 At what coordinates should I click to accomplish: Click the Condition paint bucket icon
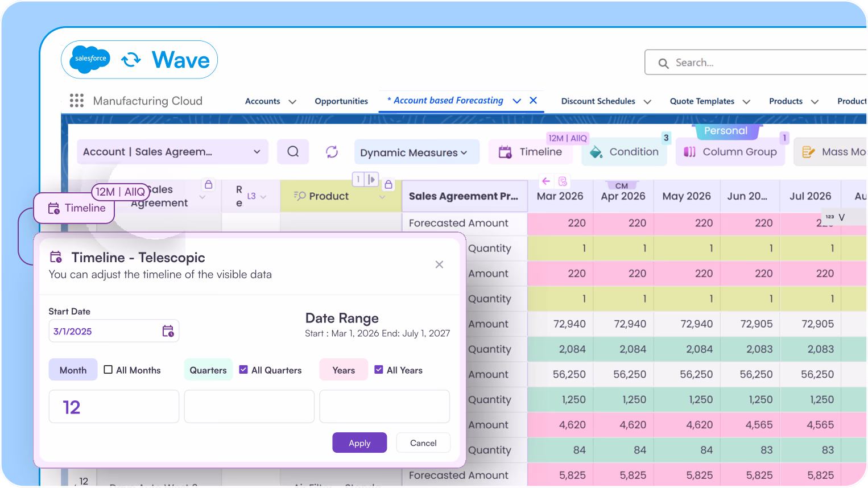click(596, 152)
